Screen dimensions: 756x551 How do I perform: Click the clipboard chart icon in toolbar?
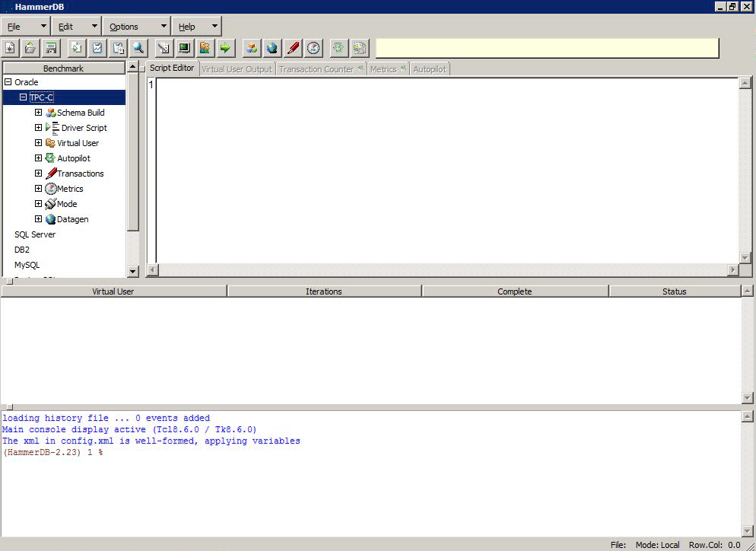point(97,48)
